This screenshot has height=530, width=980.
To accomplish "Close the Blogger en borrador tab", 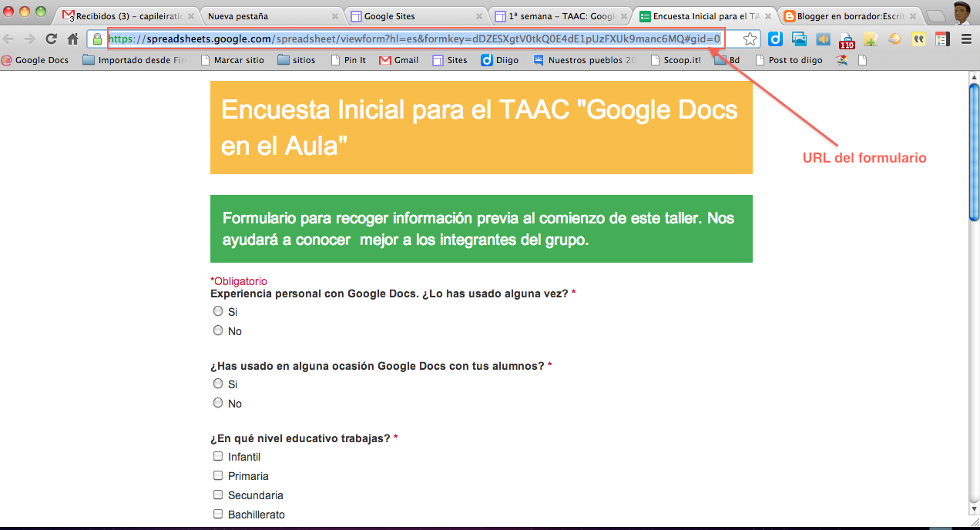I will (913, 15).
